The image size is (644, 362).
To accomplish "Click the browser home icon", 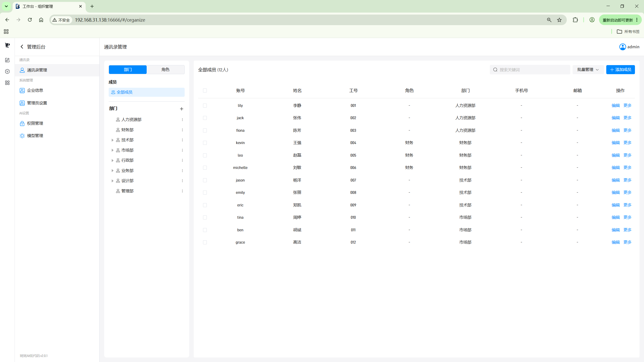I will pos(41,20).
